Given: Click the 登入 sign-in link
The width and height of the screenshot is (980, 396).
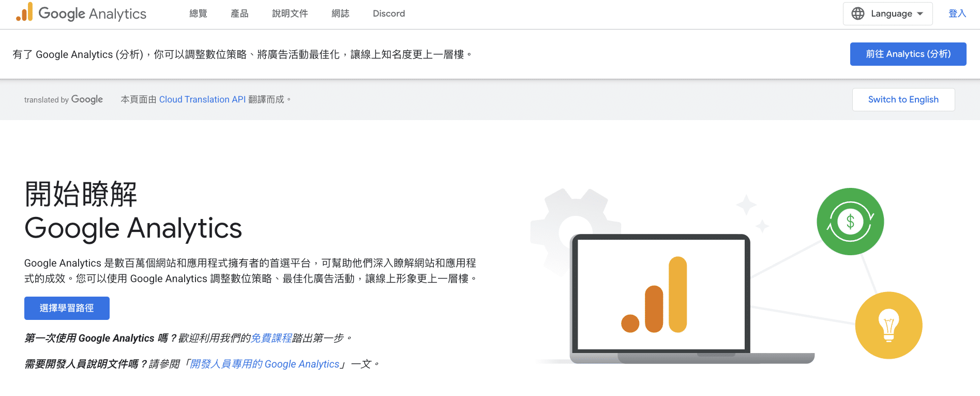Looking at the screenshot, I should click(957, 13).
